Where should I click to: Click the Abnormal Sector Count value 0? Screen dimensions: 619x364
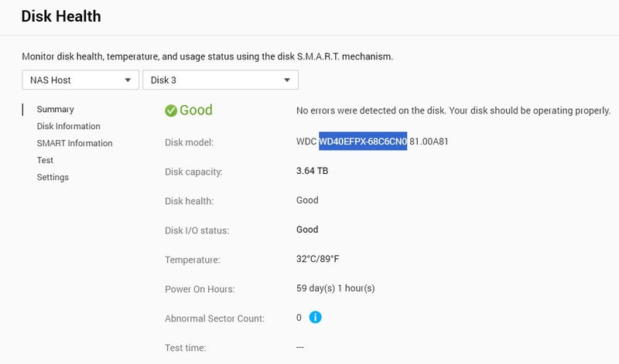[299, 318]
